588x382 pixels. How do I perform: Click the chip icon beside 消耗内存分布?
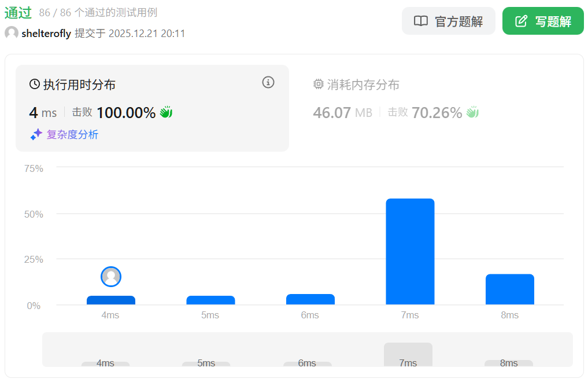pos(319,85)
